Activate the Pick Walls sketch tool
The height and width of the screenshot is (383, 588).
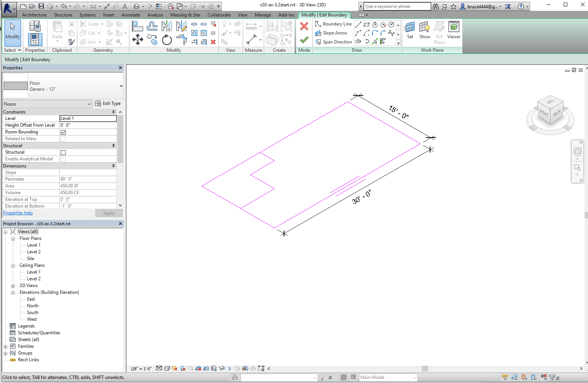(383, 41)
